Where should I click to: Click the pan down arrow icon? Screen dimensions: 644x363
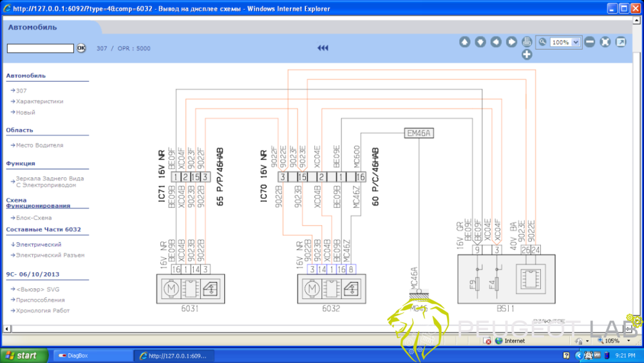pos(480,42)
